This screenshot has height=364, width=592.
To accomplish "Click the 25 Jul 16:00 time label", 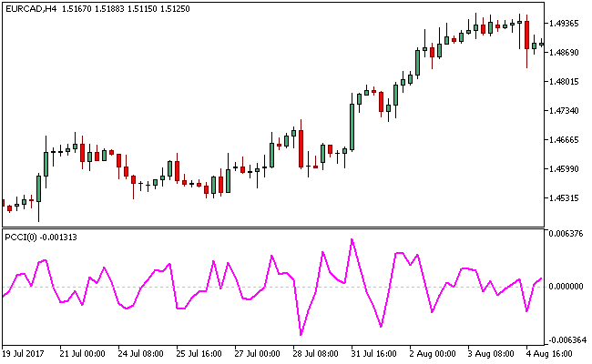I will click(x=199, y=354).
